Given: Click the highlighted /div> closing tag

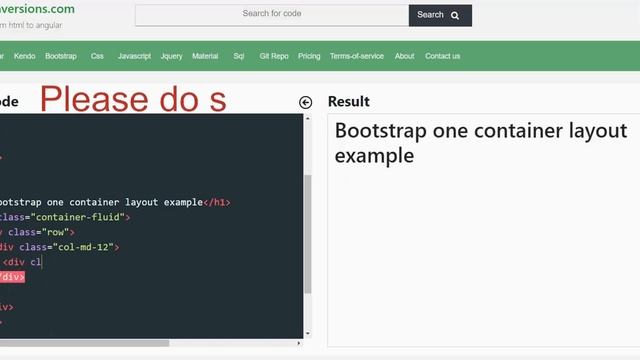Looking at the screenshot, I should [12, 277].
